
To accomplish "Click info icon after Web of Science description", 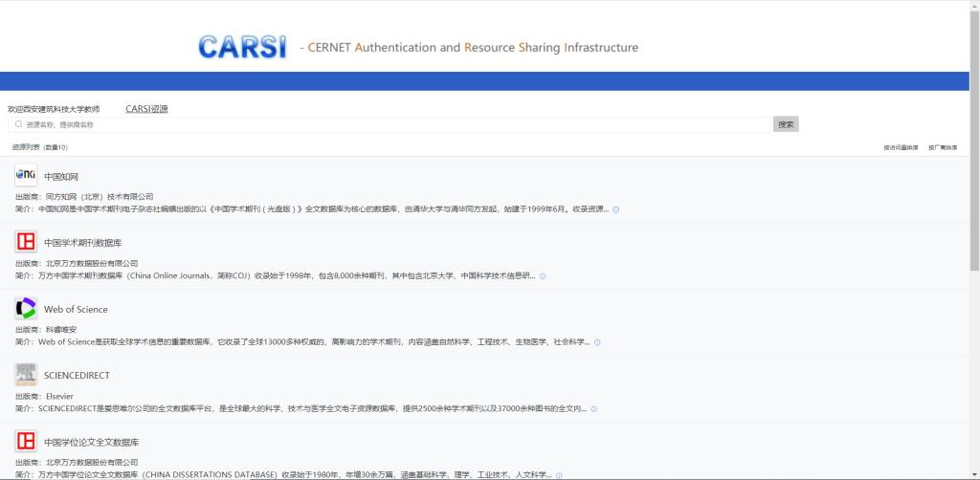I will tap(598, 342).
